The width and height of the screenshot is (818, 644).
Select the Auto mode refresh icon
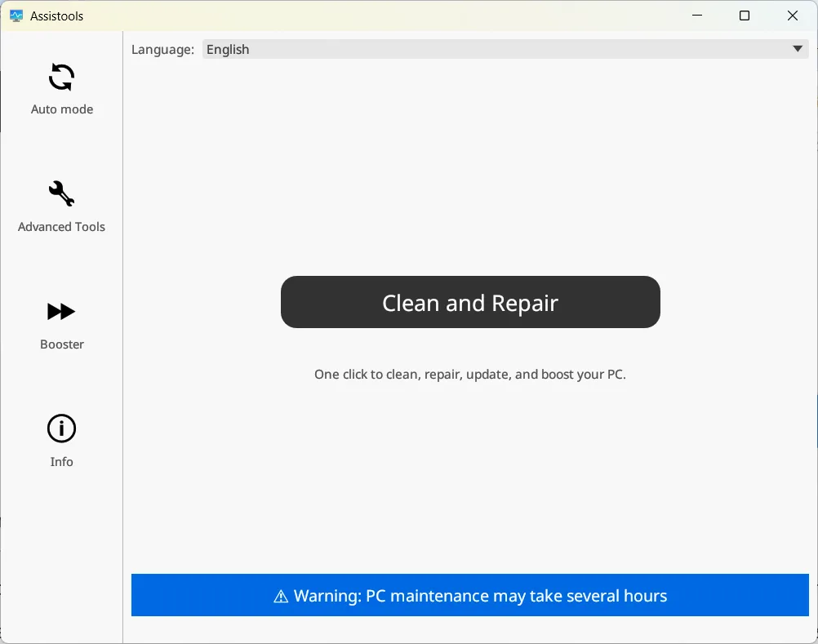pyautogui.click(x=61, y=76)
